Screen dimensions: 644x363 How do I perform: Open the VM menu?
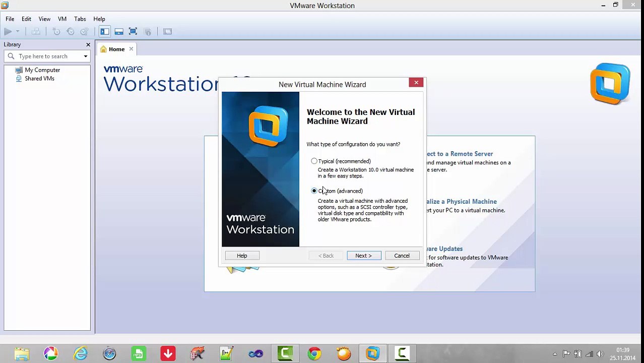tap(62, 19)
